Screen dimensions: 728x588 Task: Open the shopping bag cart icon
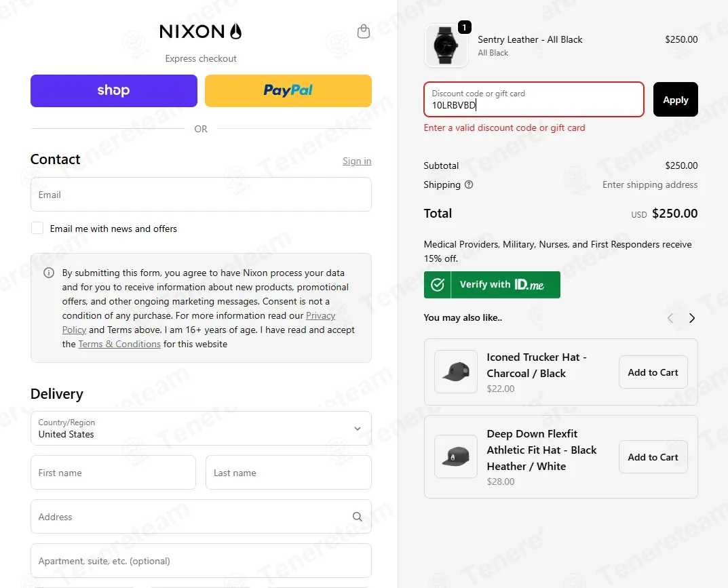[364, 31]
